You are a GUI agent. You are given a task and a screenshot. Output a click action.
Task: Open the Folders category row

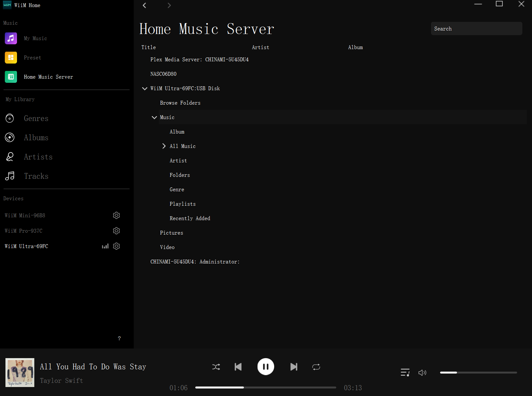pyautogui.click(x=180, y=175)
